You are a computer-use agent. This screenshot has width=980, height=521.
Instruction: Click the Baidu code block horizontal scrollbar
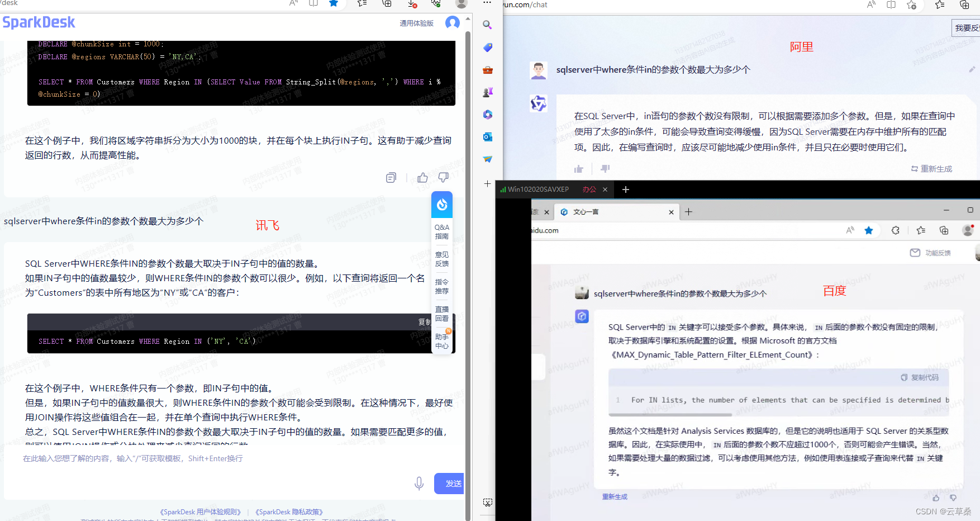(x=670, y=415)
